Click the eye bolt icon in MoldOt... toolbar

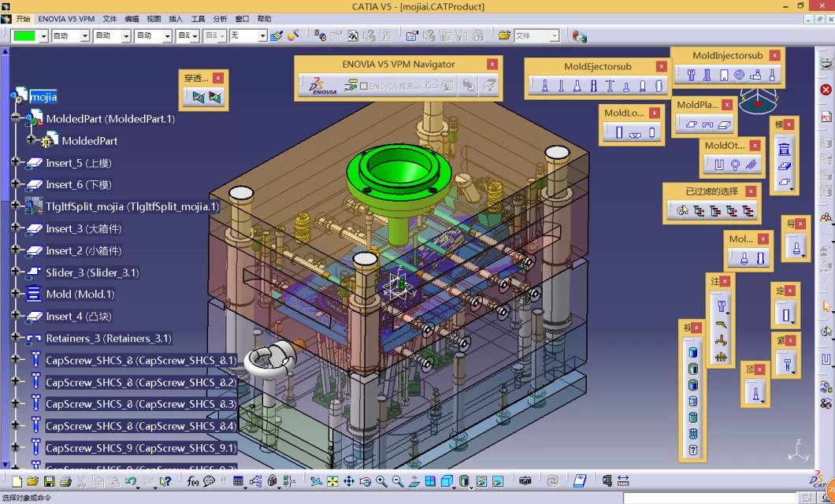736,165
